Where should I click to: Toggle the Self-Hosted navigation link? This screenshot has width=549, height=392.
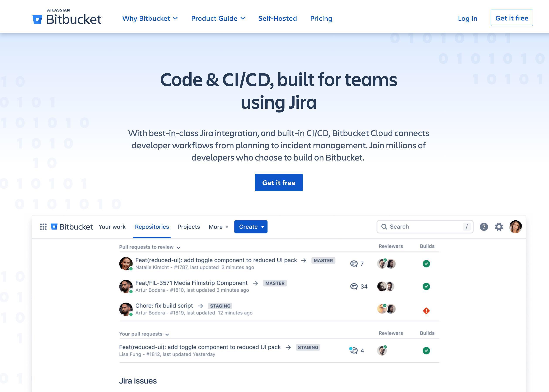click(x=278, y=18)
